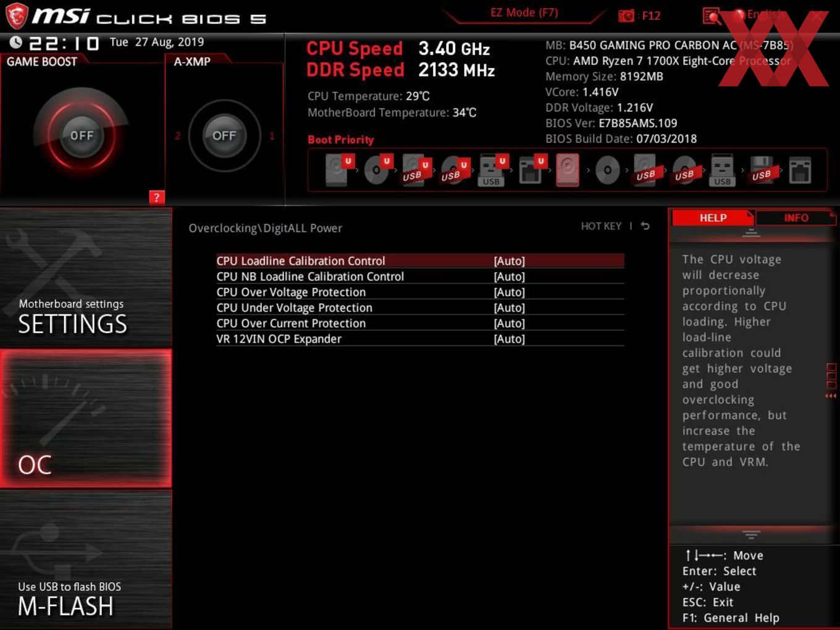Viewport: 840px width, 630px height.
Task: Click the clock icon beside the time
Action: [x=16, y=42]
